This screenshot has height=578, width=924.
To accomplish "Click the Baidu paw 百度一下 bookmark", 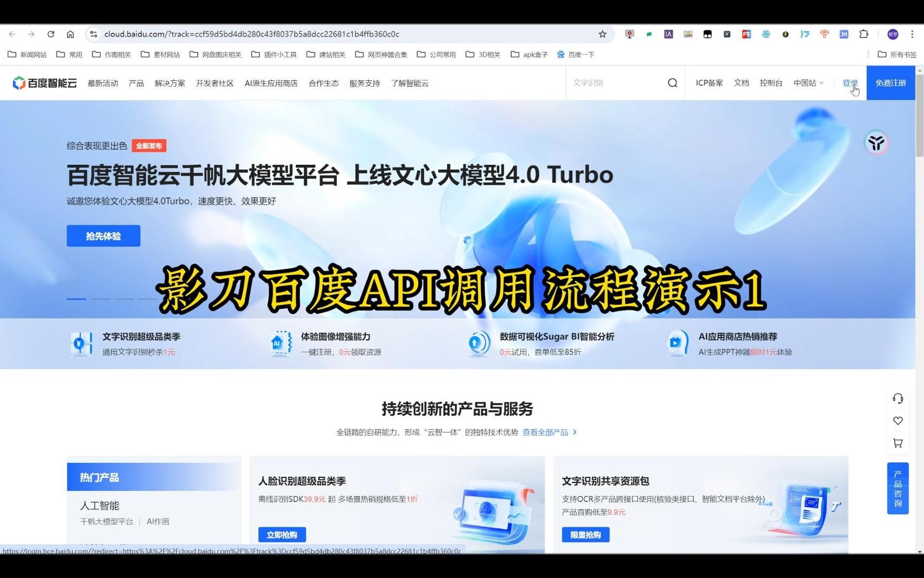I will [575, 55].
